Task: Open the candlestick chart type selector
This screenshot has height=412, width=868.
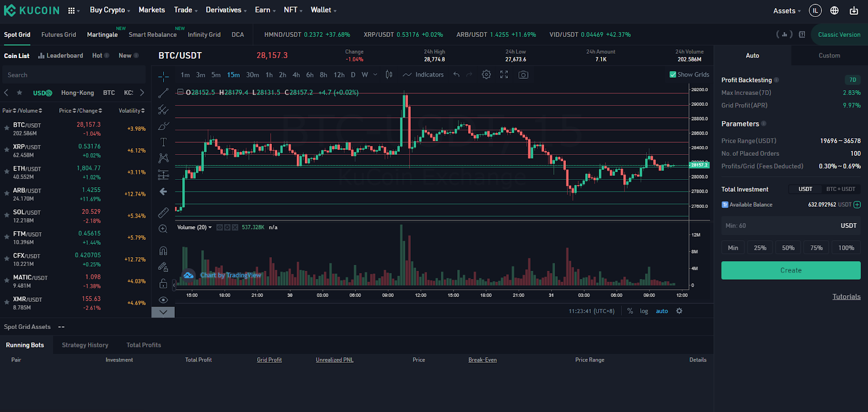Action: pos(389,75)
